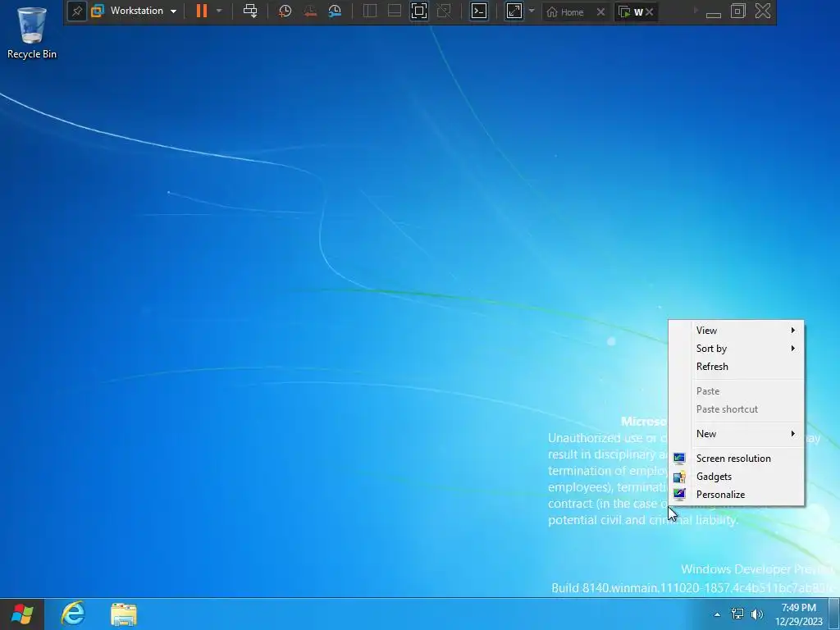Open the console view icon

point(478,11)
